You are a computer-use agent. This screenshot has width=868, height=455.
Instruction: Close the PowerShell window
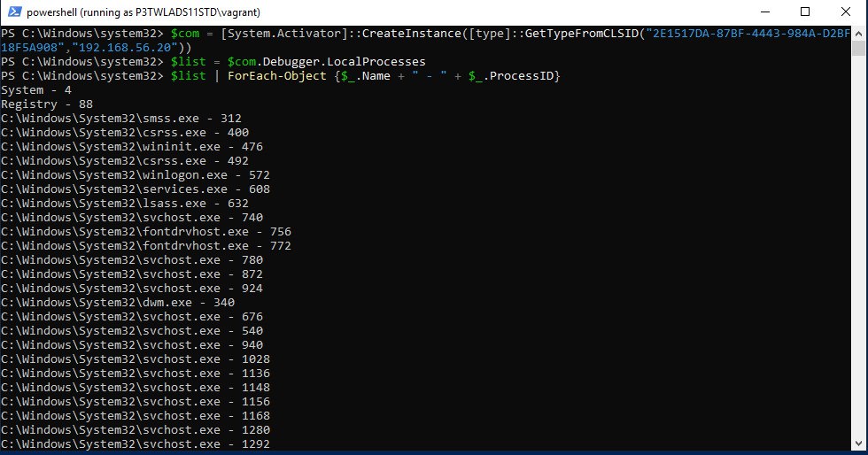point(845,12)
